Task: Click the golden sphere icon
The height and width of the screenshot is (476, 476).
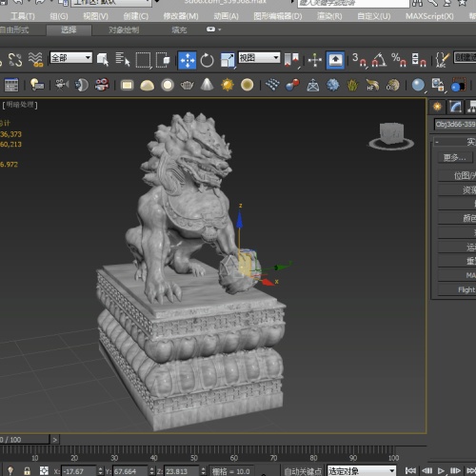Action: click(247, 85)
